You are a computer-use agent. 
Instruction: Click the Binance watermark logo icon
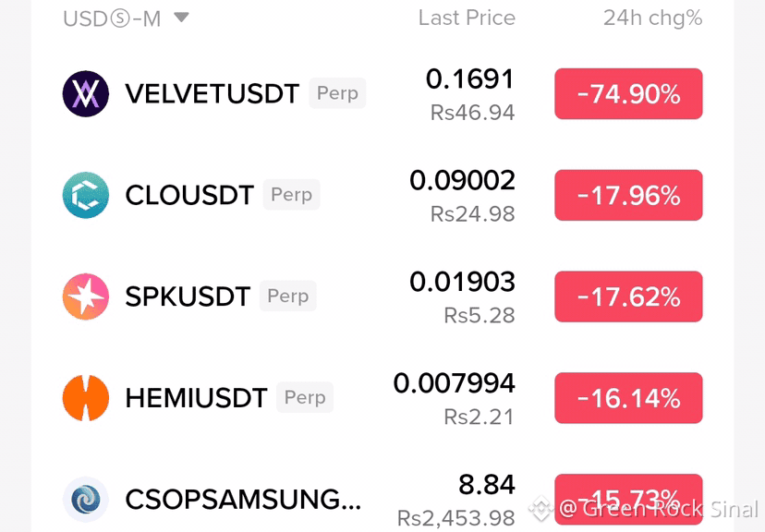click(541, 509)
